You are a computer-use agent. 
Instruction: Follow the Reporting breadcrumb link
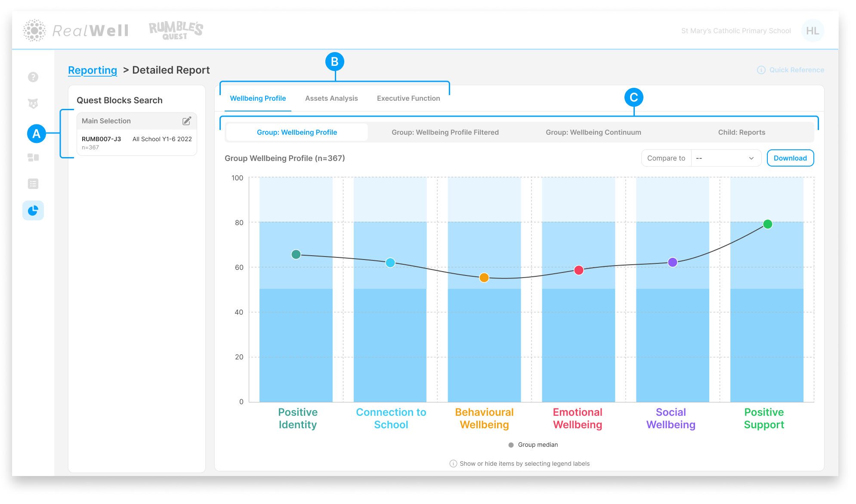click(93, 70)
